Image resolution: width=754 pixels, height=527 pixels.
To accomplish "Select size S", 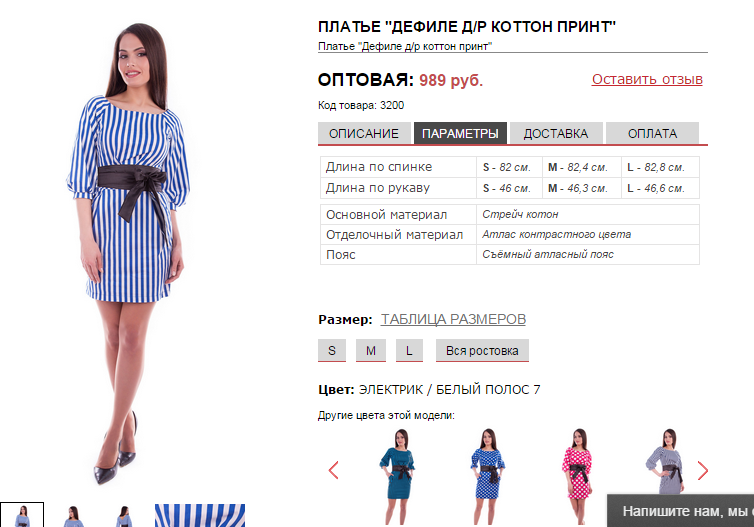I will [x=332, y=351].
